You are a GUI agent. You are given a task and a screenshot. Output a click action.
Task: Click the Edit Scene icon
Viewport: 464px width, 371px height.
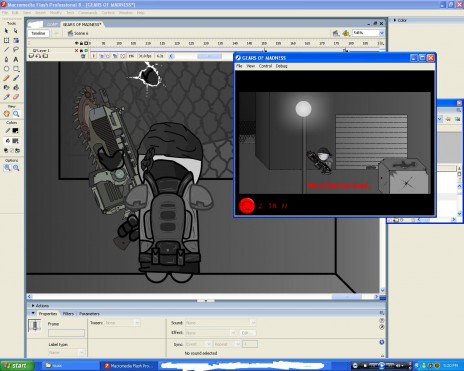pos(336,33)
